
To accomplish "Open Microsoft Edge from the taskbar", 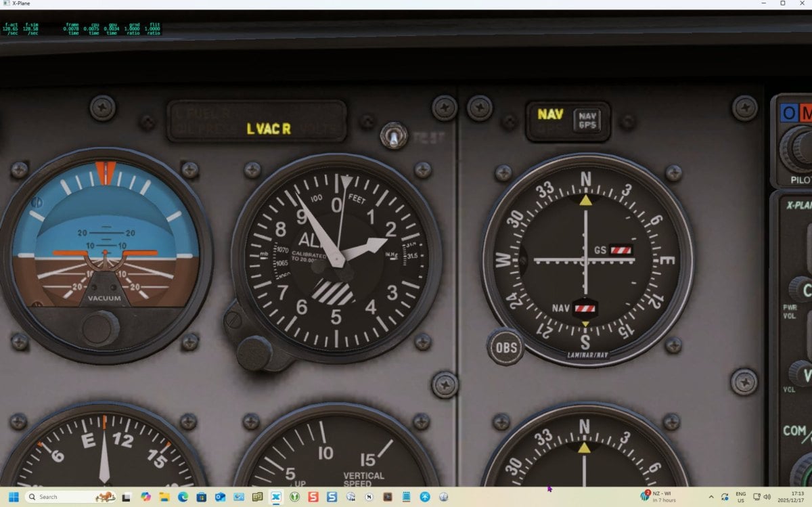I will (x=183, y=497).
